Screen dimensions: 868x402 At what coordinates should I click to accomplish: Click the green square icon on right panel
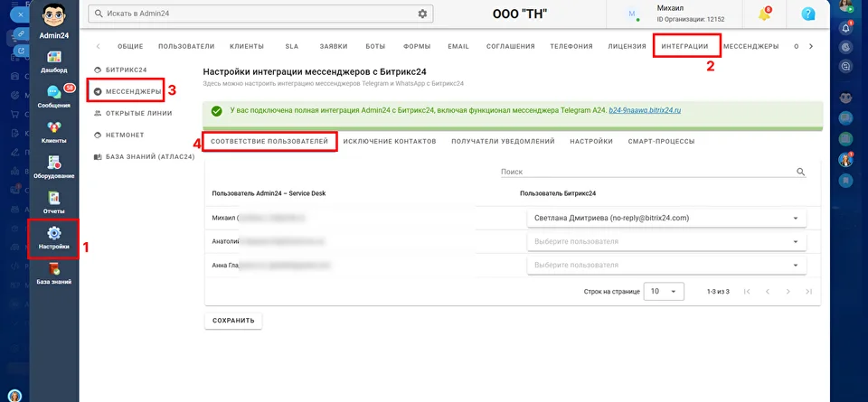click(845, 138)
